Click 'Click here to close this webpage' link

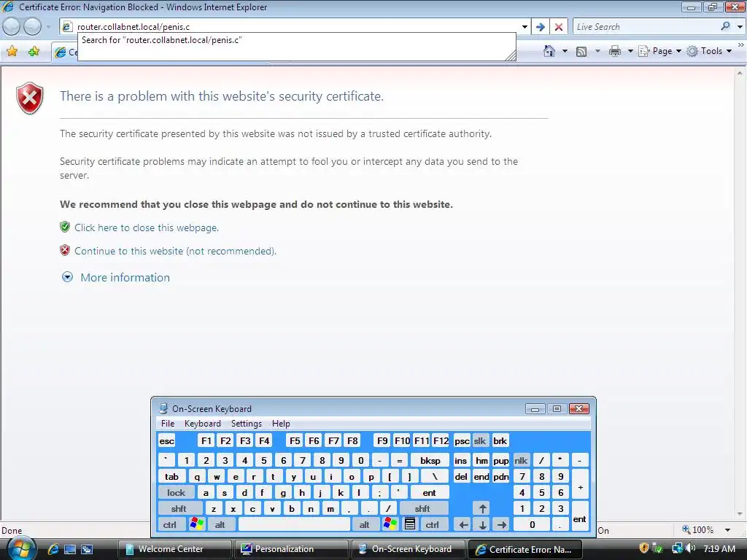tap(146, 227)
